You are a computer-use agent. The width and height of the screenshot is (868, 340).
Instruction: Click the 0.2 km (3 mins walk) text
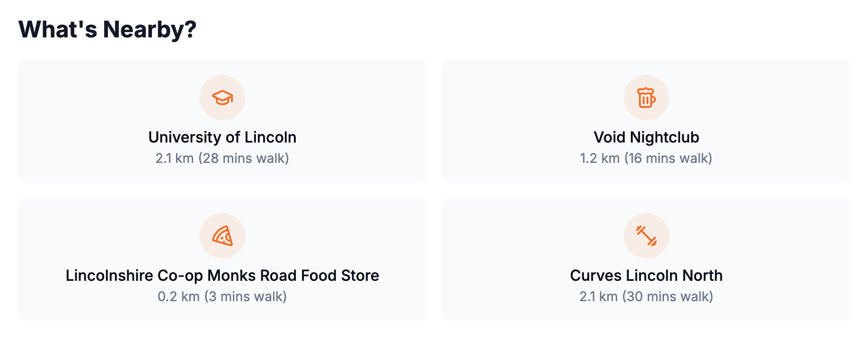(x=222, y=296)
